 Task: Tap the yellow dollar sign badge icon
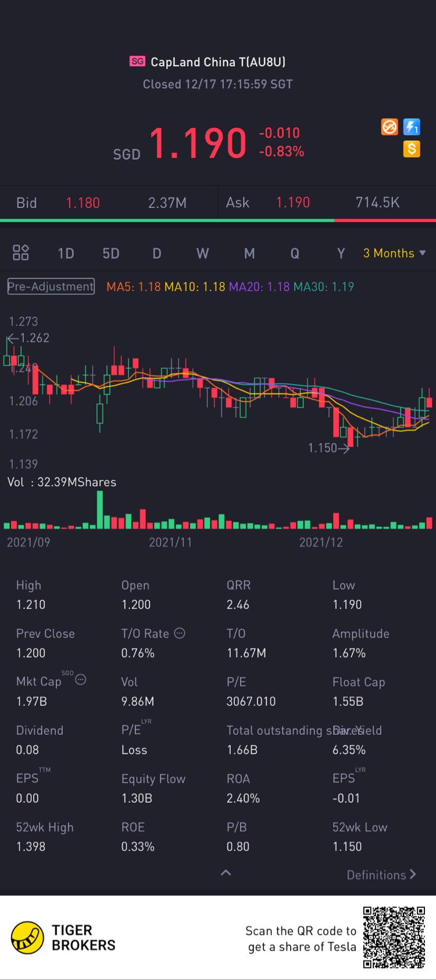point(412,149)
